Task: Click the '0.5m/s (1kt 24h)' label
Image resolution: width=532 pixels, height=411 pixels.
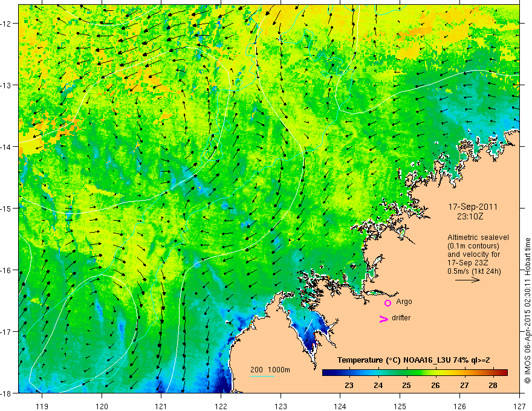Action: point(474,271)
